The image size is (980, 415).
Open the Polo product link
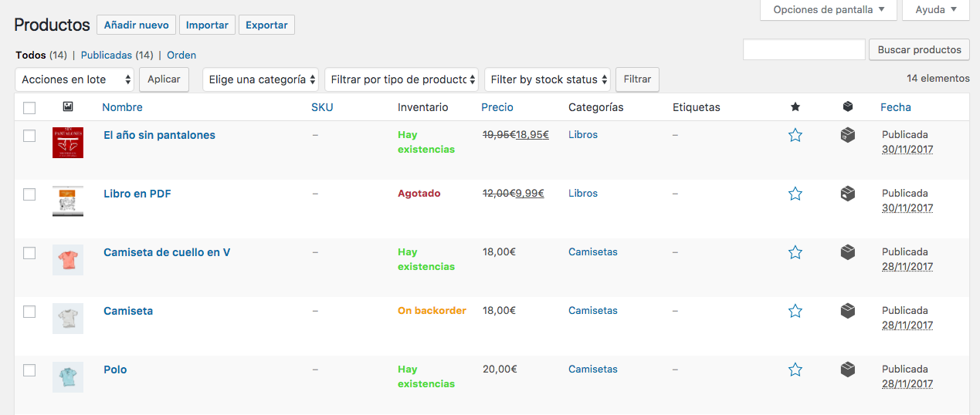[115, 369]
